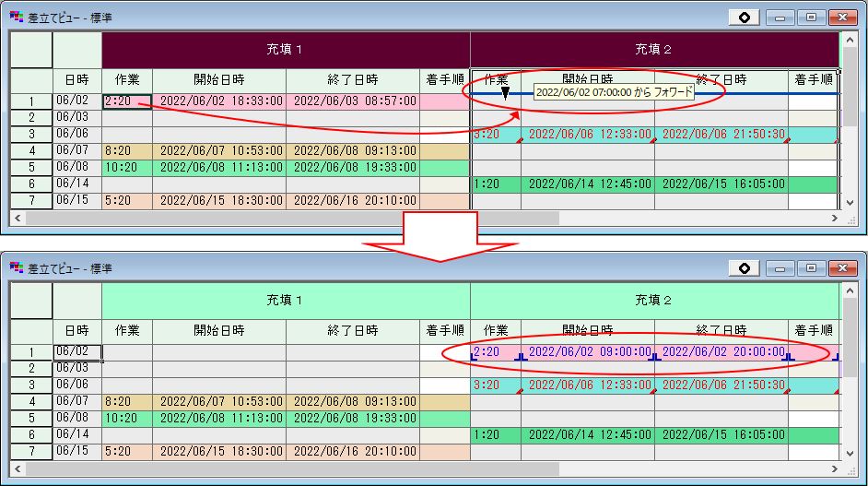
Task: Select cell 2022/06/08 19:33:00 in the upper window
Action: 353,167
